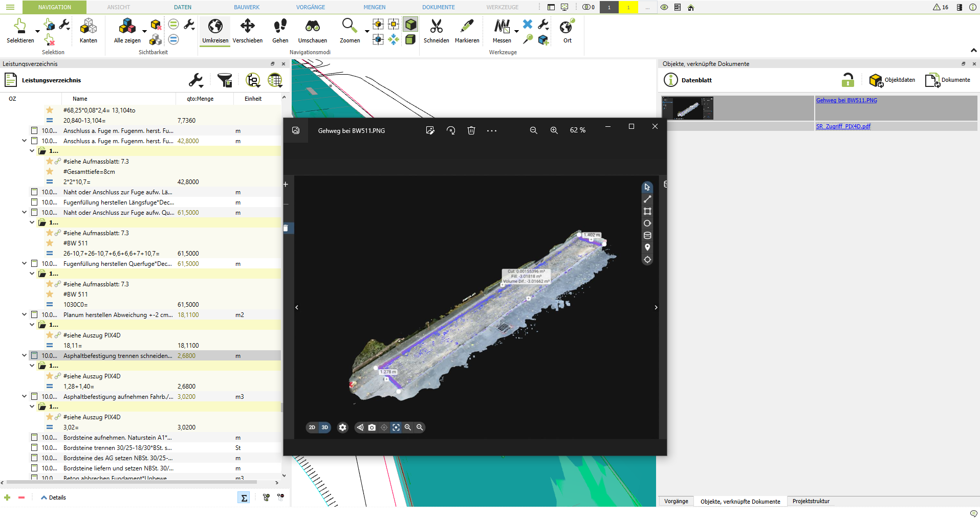Check the box for Planum herstellen row

(34, 315)
